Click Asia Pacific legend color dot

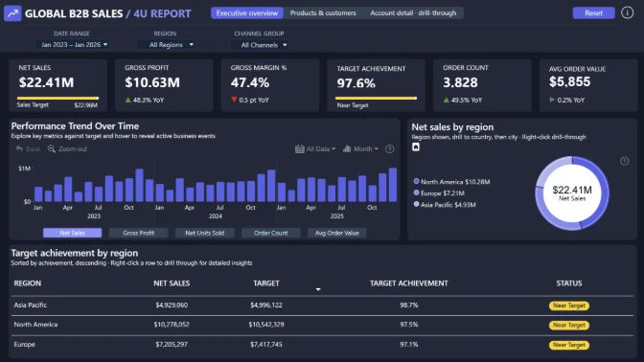416,204
